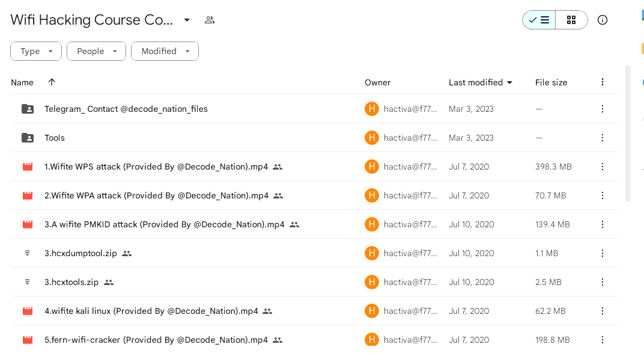Image resolution: width=644 pixels, height=353 pixels.
Task: Open the Type filter dropdown
Action: tap(35, 51)
